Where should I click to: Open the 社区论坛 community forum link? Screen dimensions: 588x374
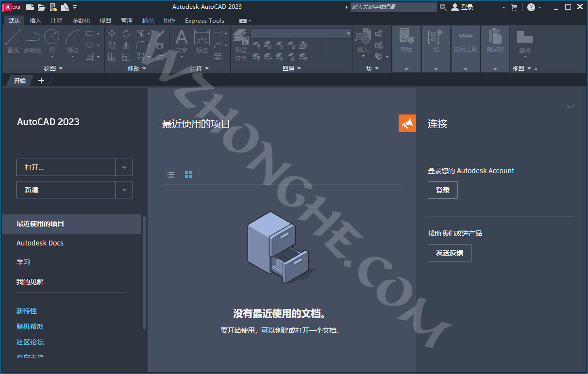pyautogui.click(x=30, y=342)
